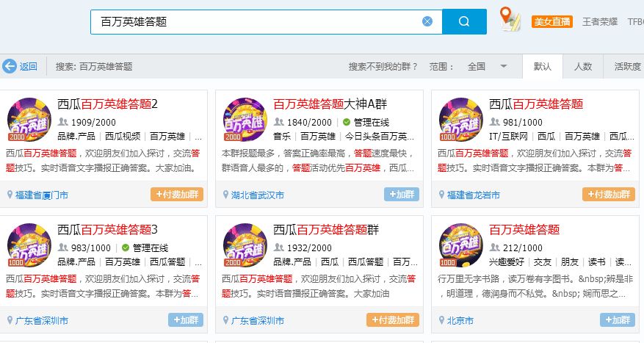
Task: Click the 西瓜视频 tag of 西瓜百万英雄答题2
Action: (123, 137)
